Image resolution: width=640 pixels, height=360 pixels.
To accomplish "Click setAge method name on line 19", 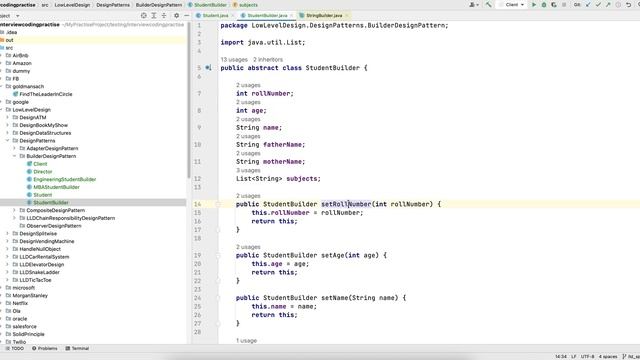I will pyautogui.click(x=333, y=256).
